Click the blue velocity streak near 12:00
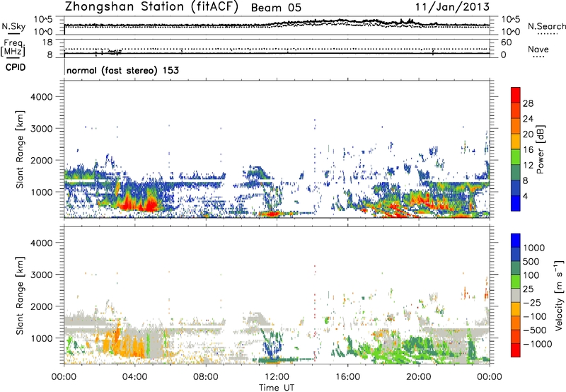The height and width of the screenshot is (392, 566). click(x=272, y=345)
